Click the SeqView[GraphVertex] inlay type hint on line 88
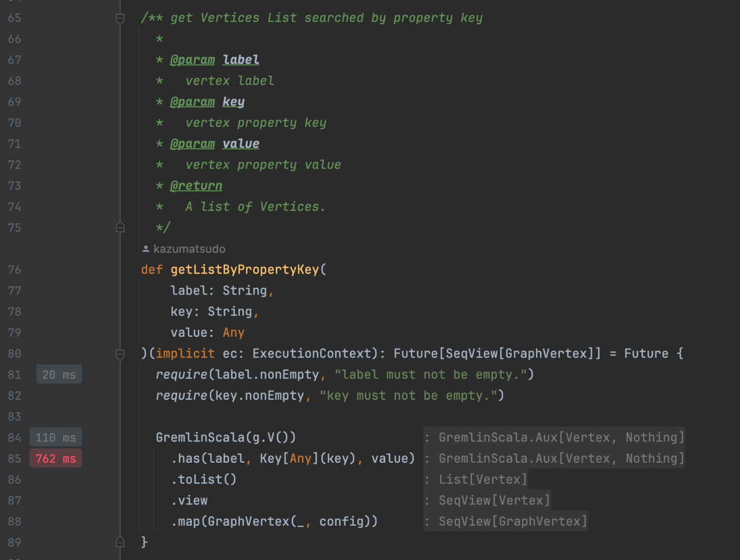This screenshot has width=740, height=560. tap(512, 521)
